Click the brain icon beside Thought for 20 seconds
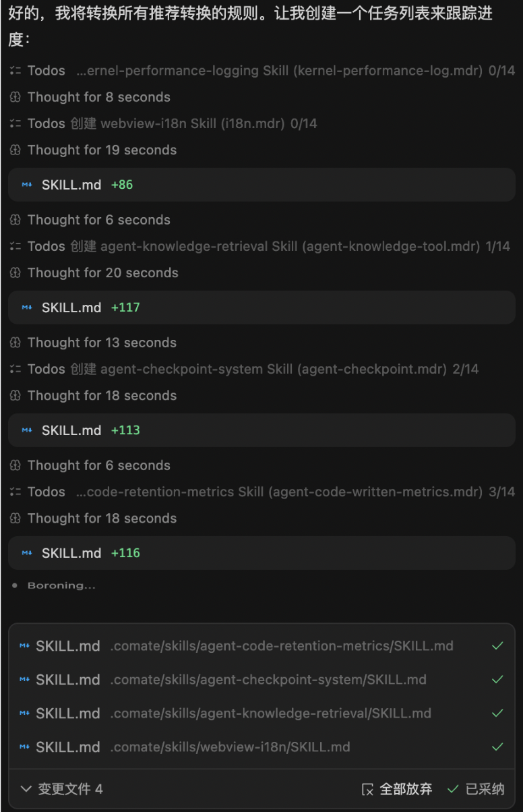Viewport: 523px width, 812px height. [16, 273]
